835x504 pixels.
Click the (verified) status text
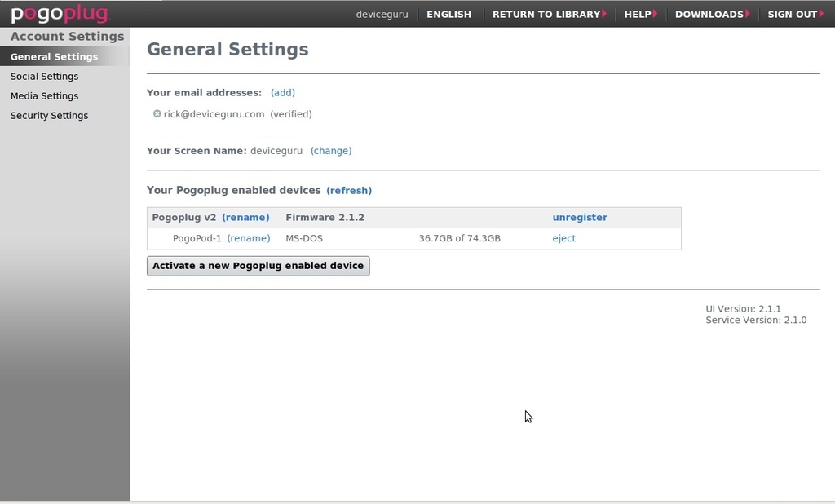(x=291, y=114)
